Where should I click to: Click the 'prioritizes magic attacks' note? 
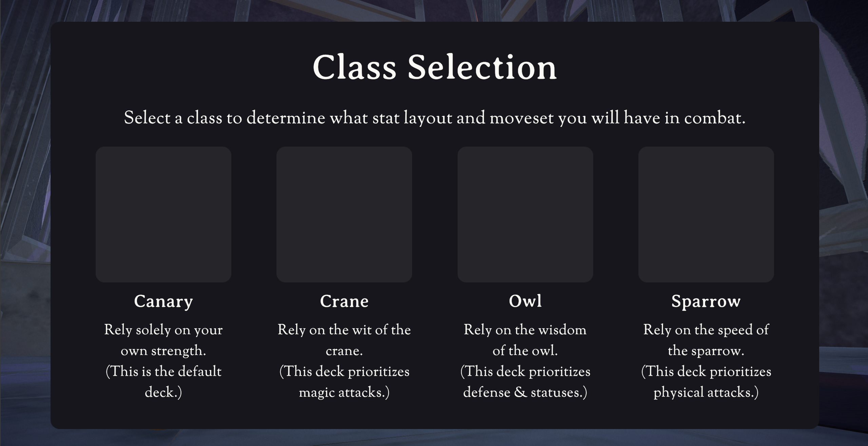pyautogui.click(x=344, y=382)
